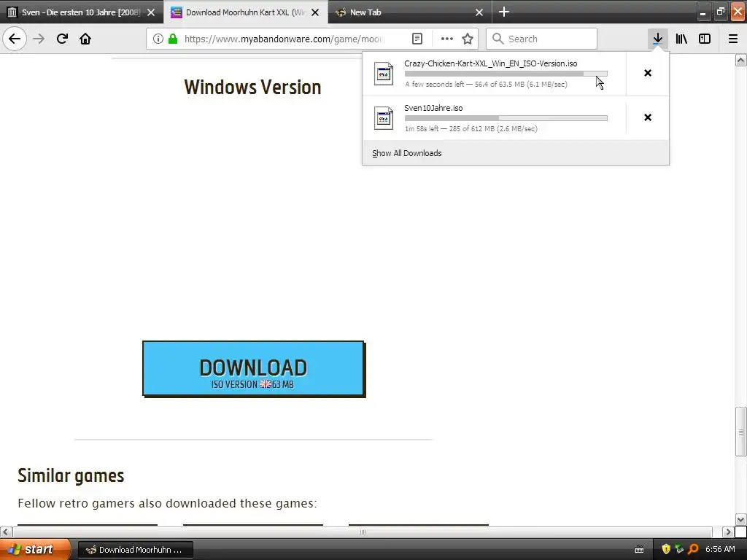Screen dimensions: 747x560
Task: Cancel the Crazy-Chicken-Kart-XXL download
Action: click(648, 73)
